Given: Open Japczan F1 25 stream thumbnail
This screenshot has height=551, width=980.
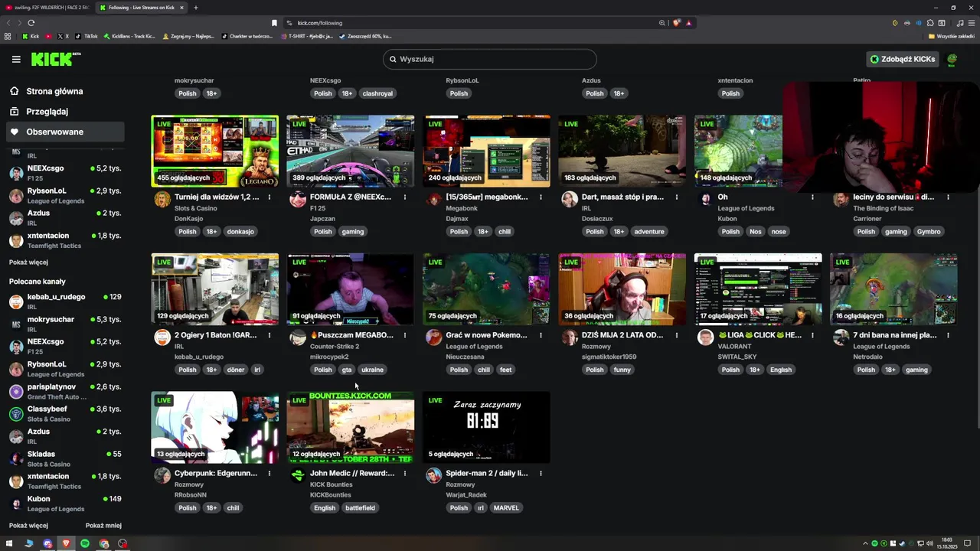Looking at the screenshot, I should click(x=351, y=151).
